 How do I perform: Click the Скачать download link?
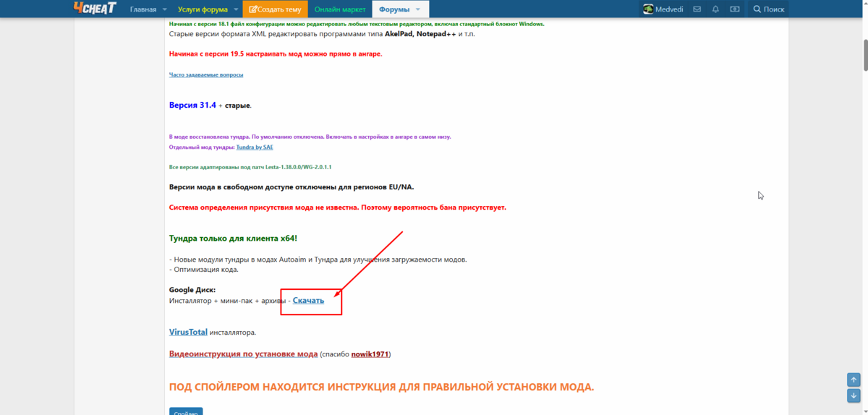308,300
